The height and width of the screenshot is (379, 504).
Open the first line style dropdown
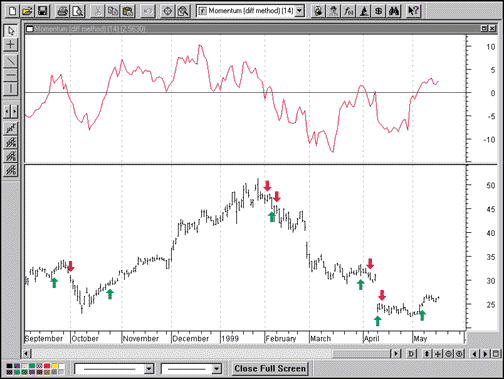point(149,369)
